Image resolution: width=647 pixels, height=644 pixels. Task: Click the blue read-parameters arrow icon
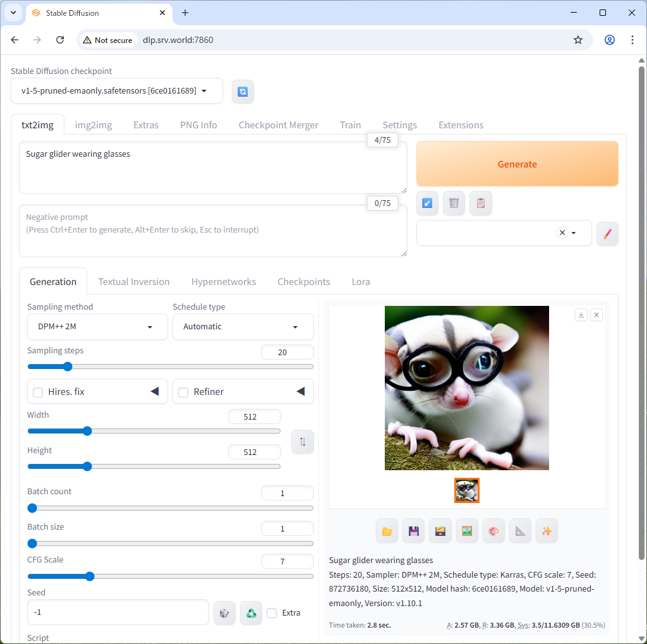click(x=427, y=203)
